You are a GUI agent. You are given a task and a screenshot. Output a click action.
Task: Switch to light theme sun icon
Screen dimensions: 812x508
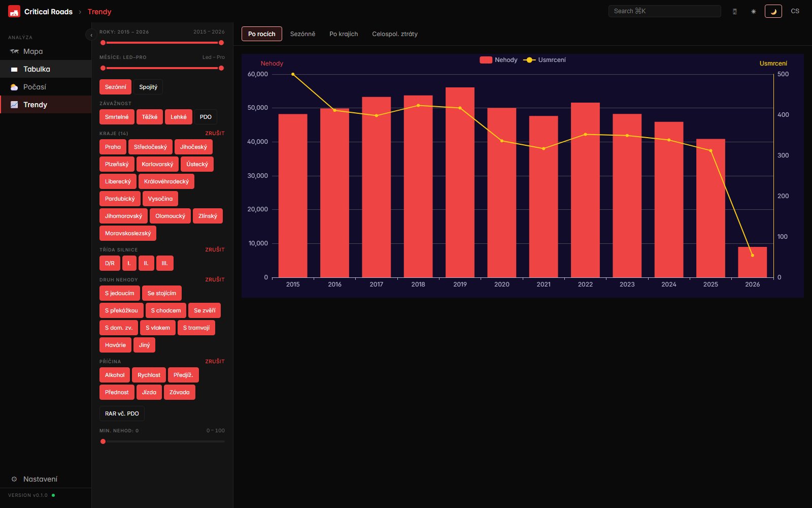(x=754, y=11)
